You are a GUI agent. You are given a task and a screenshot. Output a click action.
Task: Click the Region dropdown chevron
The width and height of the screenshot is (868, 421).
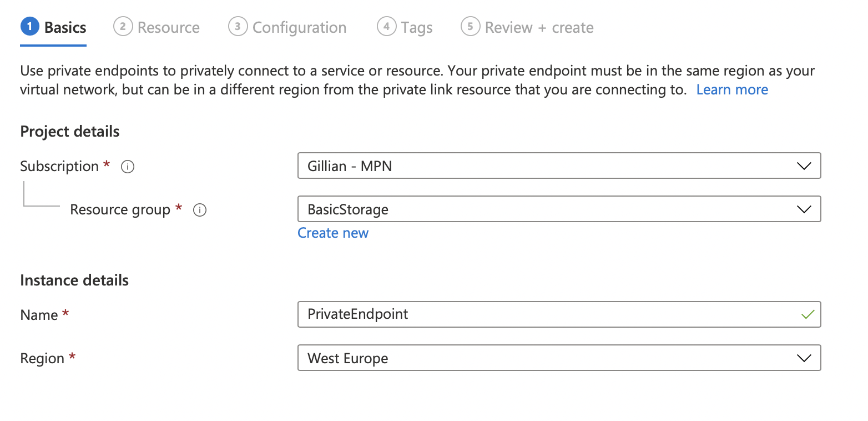pos(803,358)
